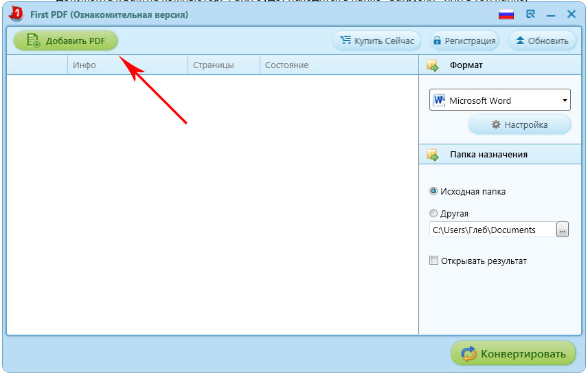This screenshot has width=588, height=374.
Task: Click the destination folder path field
Action: [x=492, y=230]
